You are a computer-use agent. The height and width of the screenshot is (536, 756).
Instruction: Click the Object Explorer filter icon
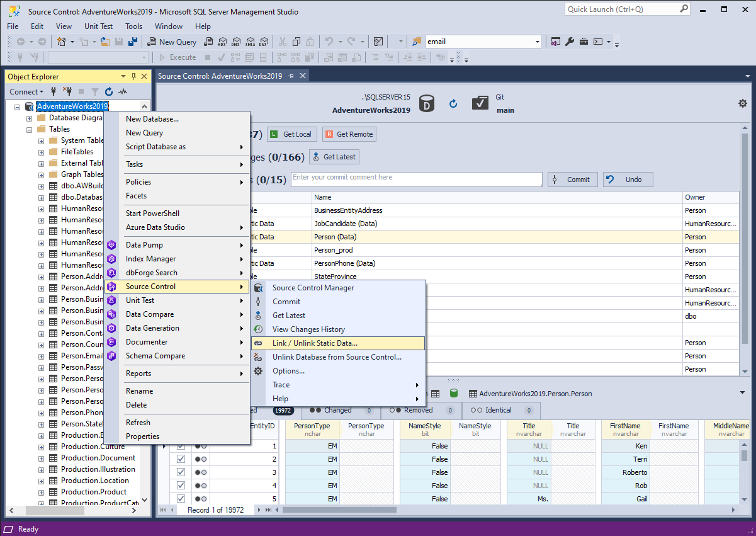95,92
